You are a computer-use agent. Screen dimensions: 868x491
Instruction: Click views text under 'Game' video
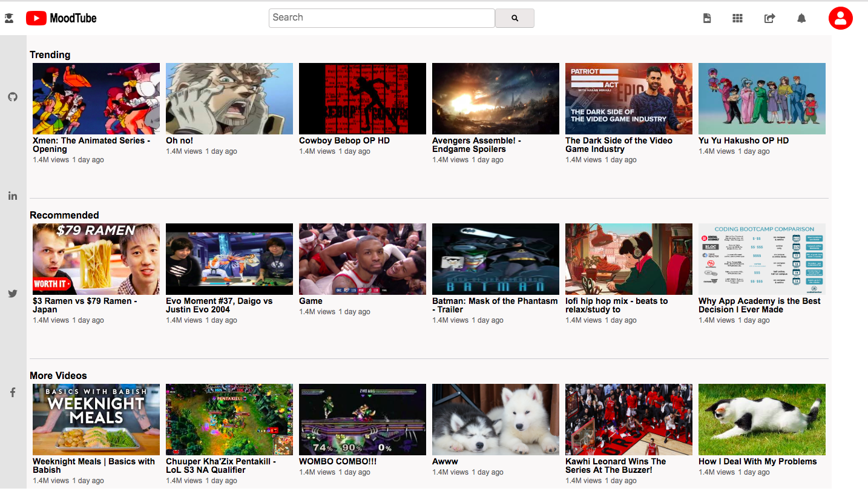pos(317,312)
